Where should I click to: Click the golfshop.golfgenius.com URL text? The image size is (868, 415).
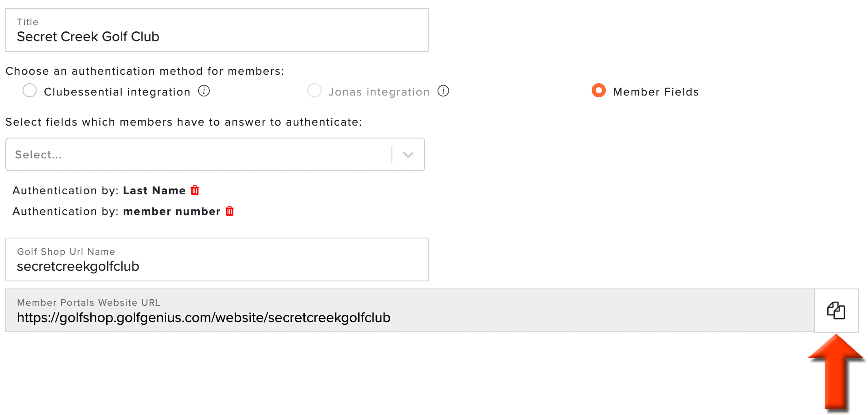pos(204,318)
